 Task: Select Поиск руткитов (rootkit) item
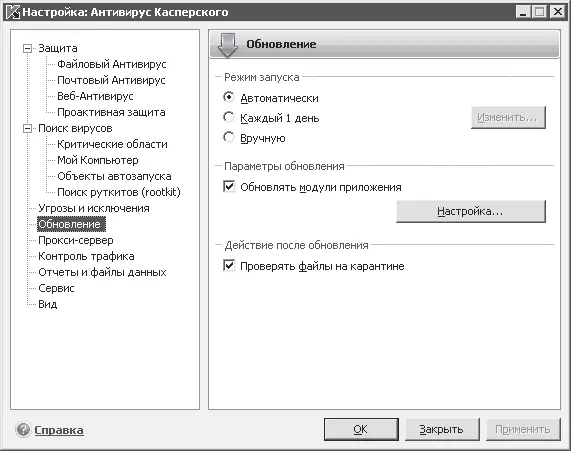pyautogui.click(x=119, y=192)
